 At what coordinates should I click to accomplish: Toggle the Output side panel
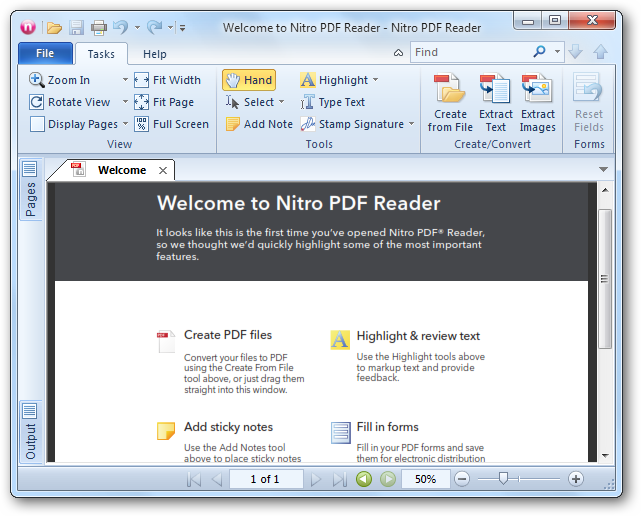pyautogui.click(x=30, y=433)
